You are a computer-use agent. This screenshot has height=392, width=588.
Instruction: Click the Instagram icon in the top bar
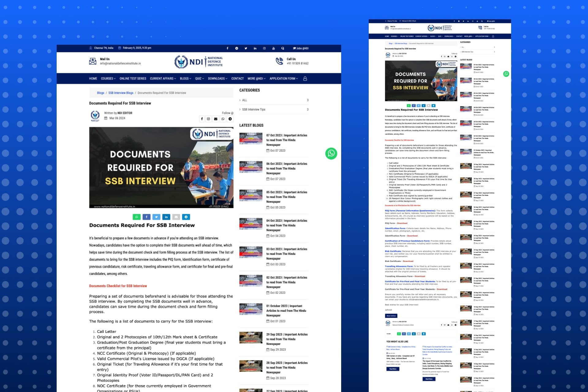click(x=264, y=48)
